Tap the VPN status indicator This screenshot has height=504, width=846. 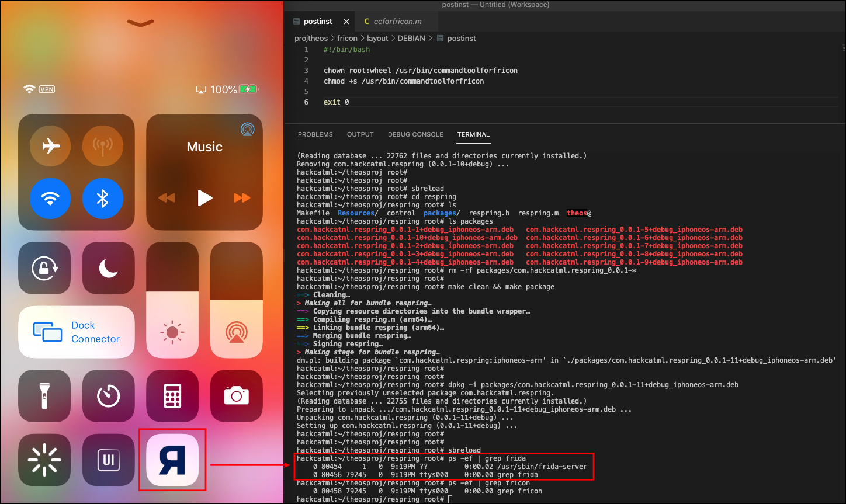click(47, 89)
